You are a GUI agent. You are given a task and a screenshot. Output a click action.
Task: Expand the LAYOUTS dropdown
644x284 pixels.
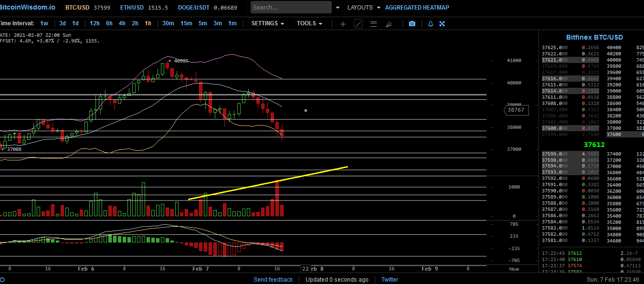pyautogui.click(x=364, y=8)
